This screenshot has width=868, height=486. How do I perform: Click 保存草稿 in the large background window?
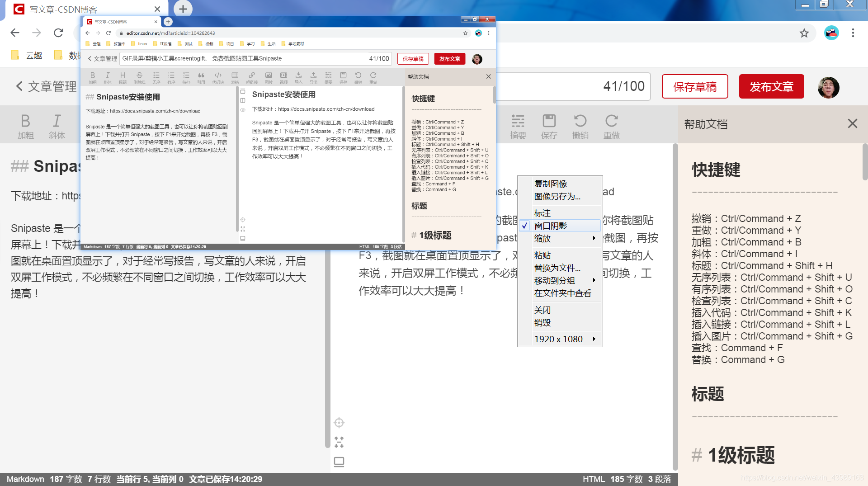tap(695, 86)
